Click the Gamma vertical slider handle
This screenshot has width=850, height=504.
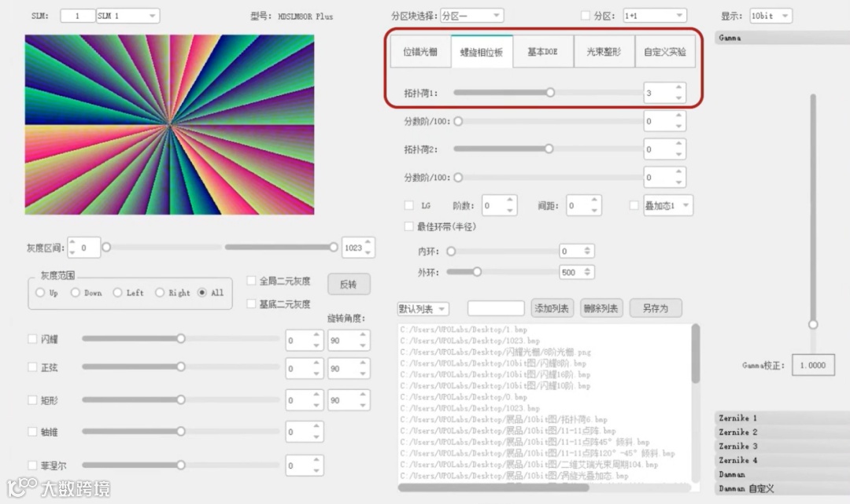(x=812, y=324)
